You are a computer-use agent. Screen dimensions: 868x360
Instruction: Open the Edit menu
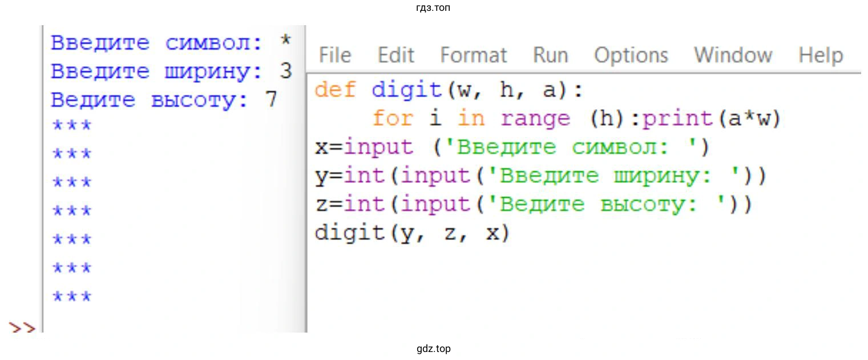pyautogui.click(x=395, y=55)
